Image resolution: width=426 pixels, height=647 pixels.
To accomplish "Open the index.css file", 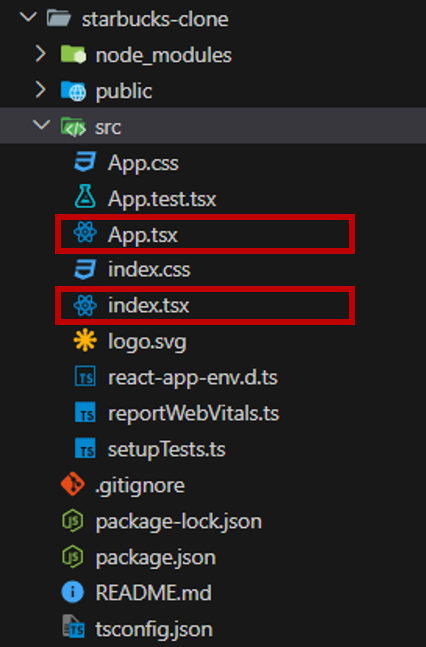I will tap(149, 270).
